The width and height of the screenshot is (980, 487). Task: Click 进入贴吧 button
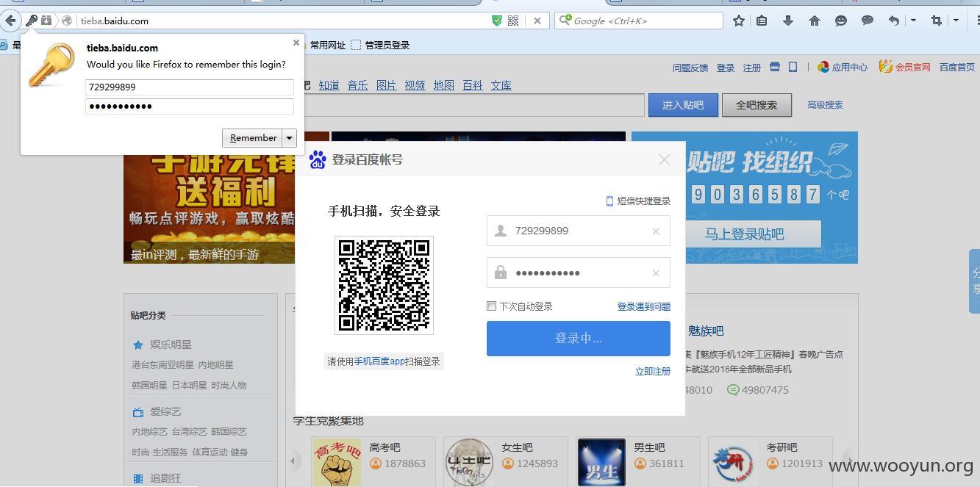click(x=683, y=105)
